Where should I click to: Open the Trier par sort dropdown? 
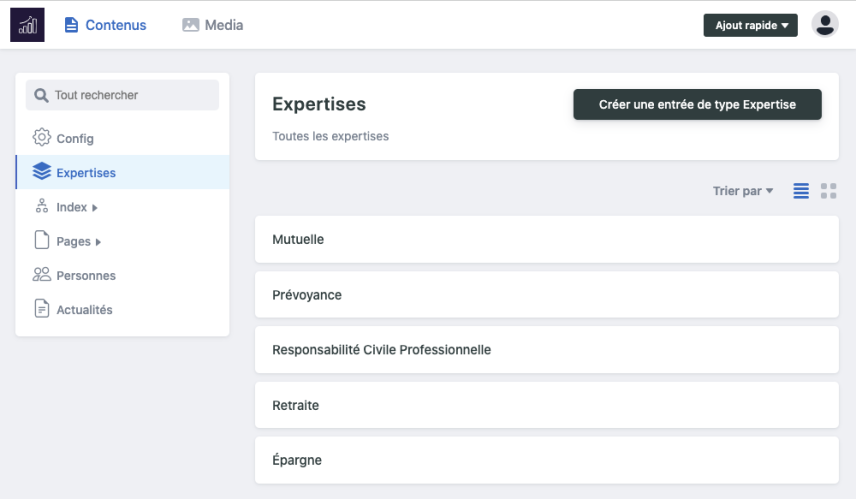coord(743,191)
